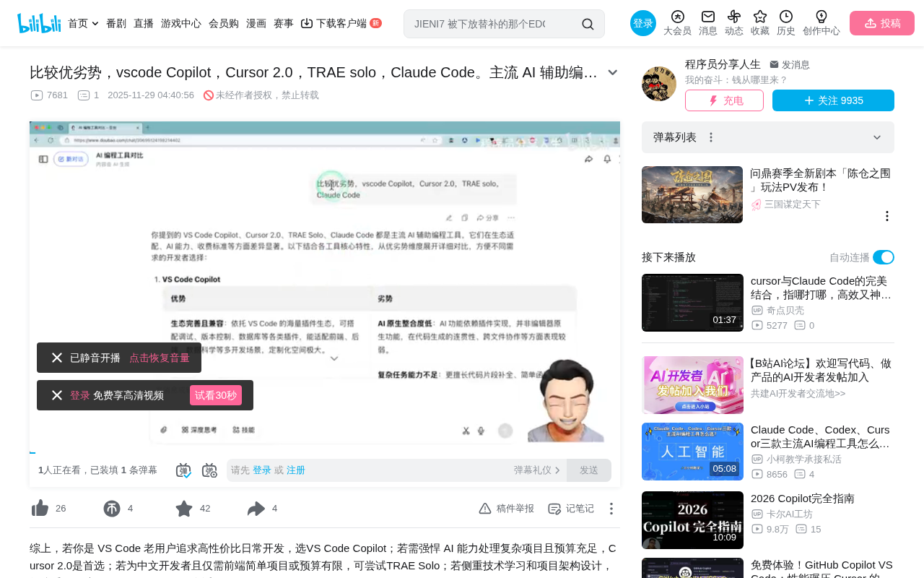
Task: Click 注册 link in danmaku bar
Action: tap(296, 470)
